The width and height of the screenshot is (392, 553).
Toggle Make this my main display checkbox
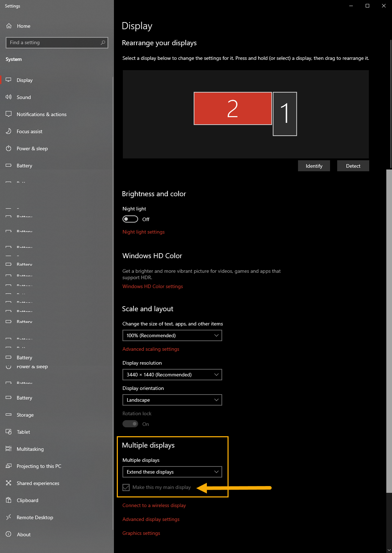pos(126,487)
